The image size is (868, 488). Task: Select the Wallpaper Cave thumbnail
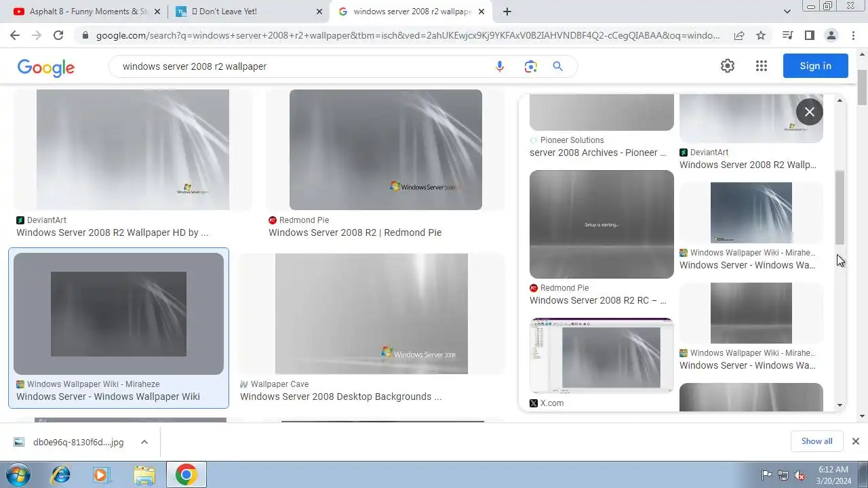click(372, 314)
